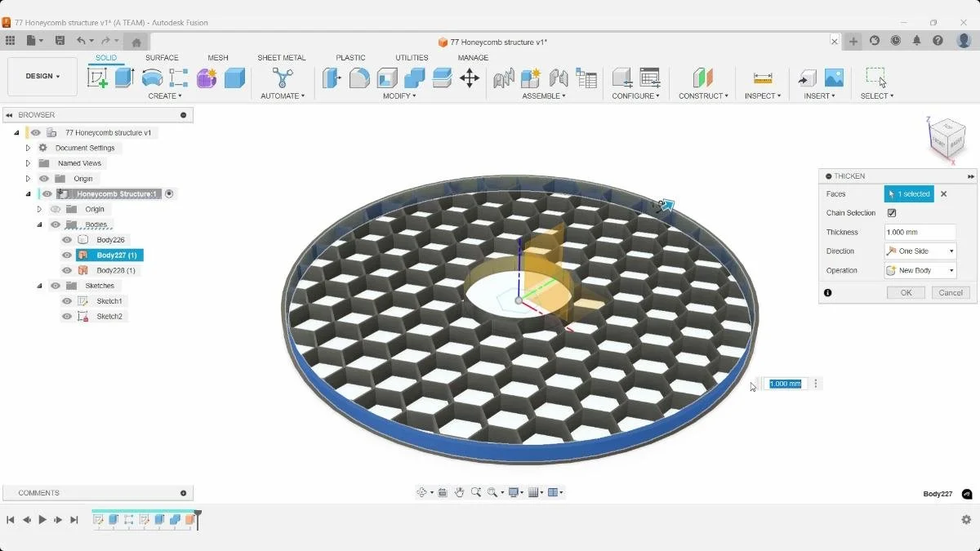Click the Midplane construct icon

(x=702, y=78)
